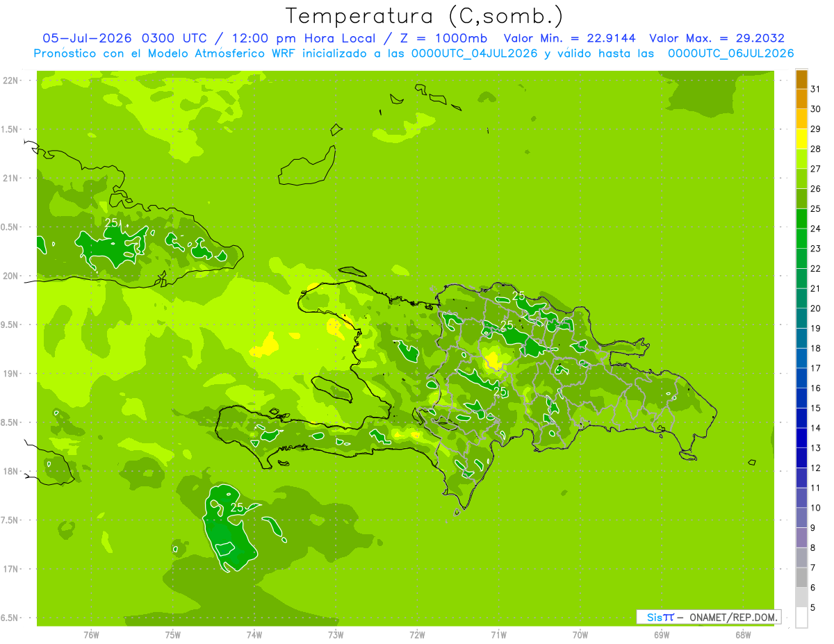Click the '25' contour label in sea south of Haiti
This screenshot has width=834, height=644.
pos(237,508)
